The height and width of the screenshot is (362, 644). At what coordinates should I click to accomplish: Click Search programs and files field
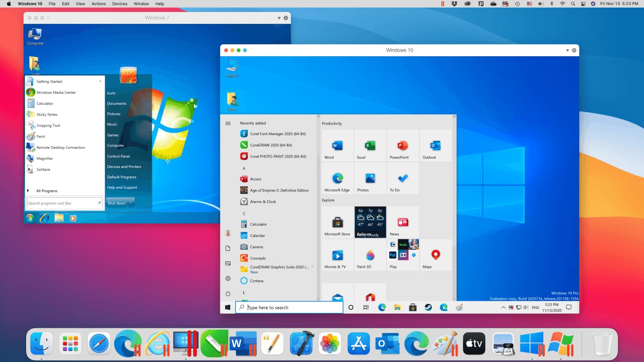65,203
